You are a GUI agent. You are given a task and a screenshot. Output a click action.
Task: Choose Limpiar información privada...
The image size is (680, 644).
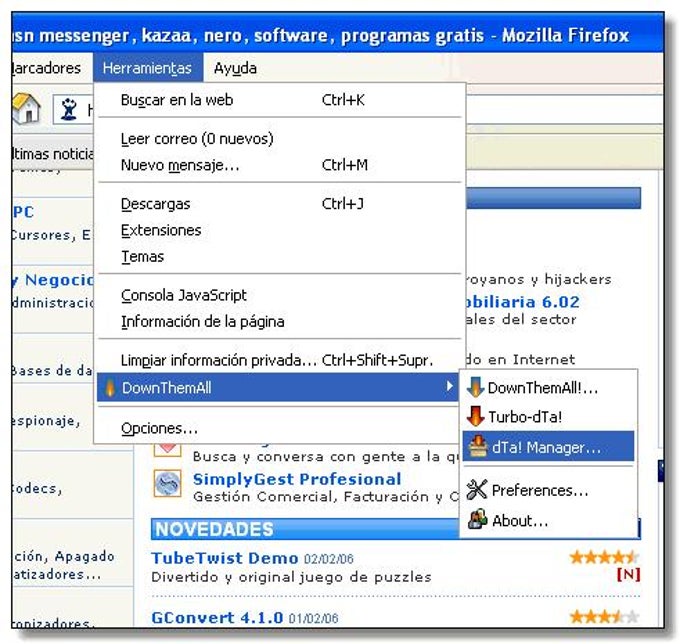(280, 360)
